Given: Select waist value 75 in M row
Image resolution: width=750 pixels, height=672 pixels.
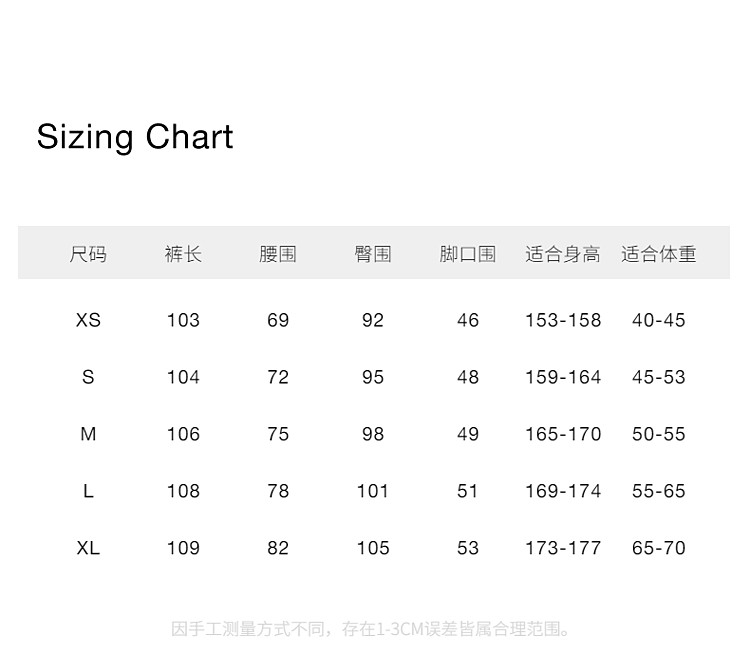Looking at the screenshot, I should (x=278, y=434).
